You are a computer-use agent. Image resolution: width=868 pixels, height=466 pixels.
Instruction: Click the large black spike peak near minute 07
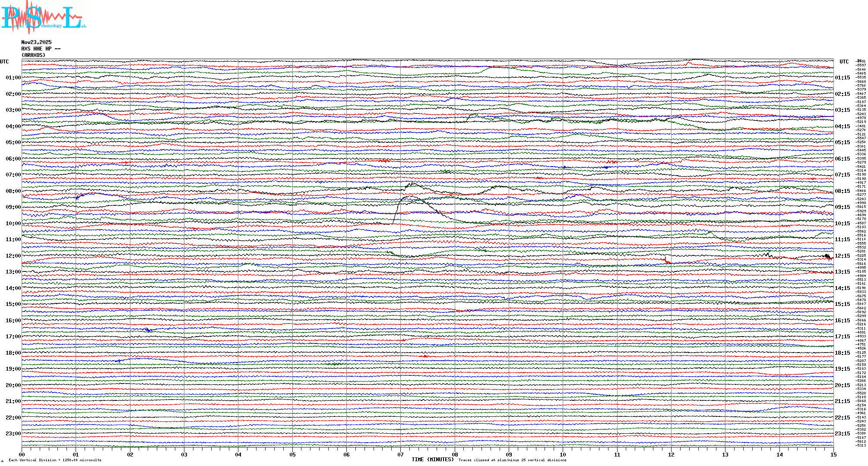tap(410, 196)
